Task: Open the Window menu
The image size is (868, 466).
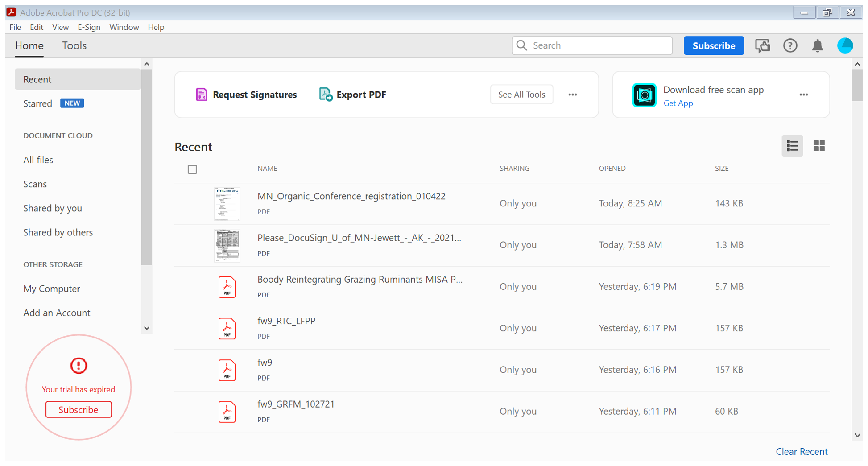Action: tap(124, 27)
